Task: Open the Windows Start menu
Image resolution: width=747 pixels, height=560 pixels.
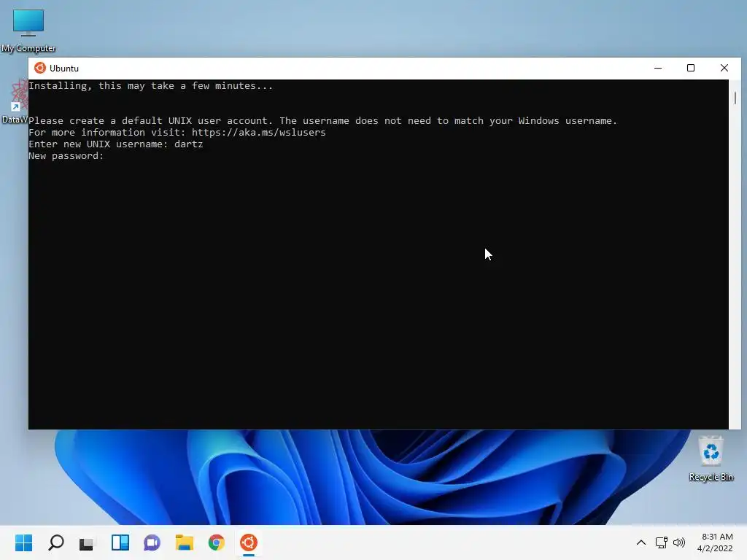Action: (x=23, y=542)
